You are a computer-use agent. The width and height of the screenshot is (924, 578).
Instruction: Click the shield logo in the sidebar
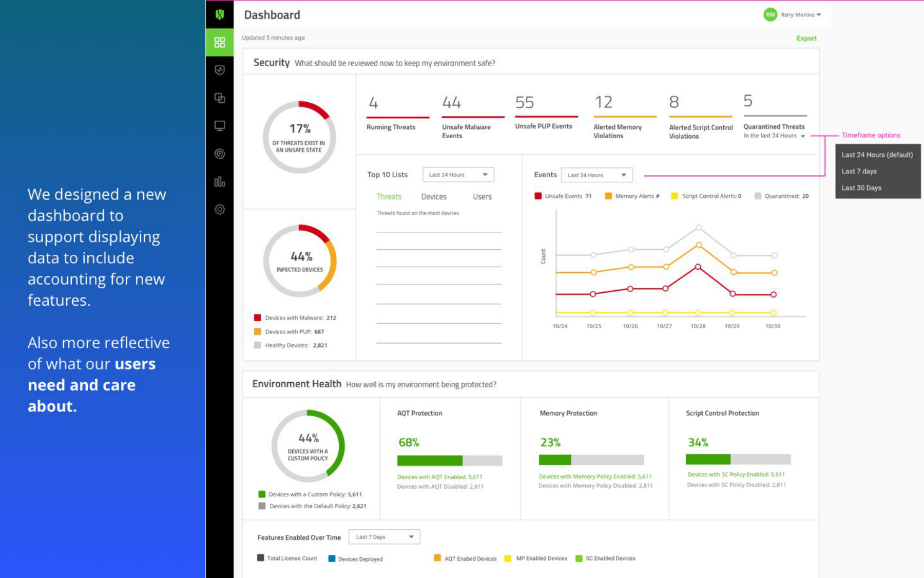point(220,14)
